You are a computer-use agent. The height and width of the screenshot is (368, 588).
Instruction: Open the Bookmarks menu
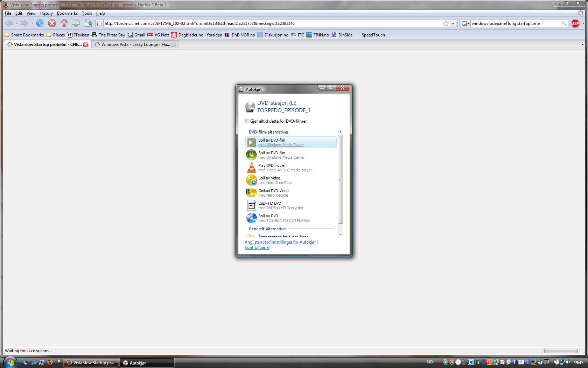(67, 13)
